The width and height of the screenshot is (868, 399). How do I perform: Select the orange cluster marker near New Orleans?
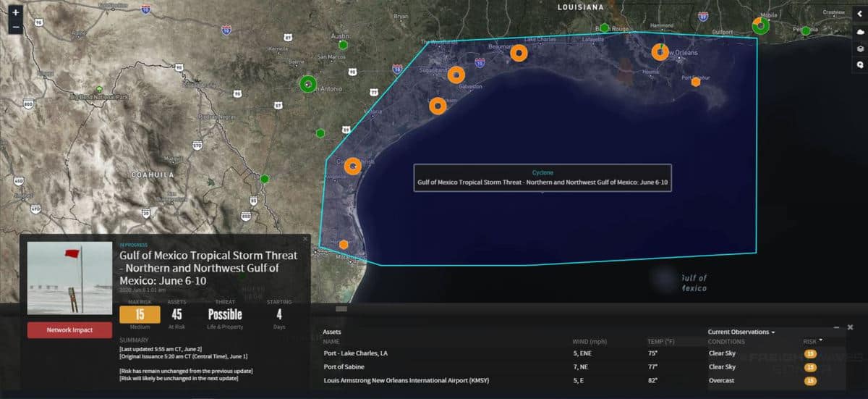point(660,52)
